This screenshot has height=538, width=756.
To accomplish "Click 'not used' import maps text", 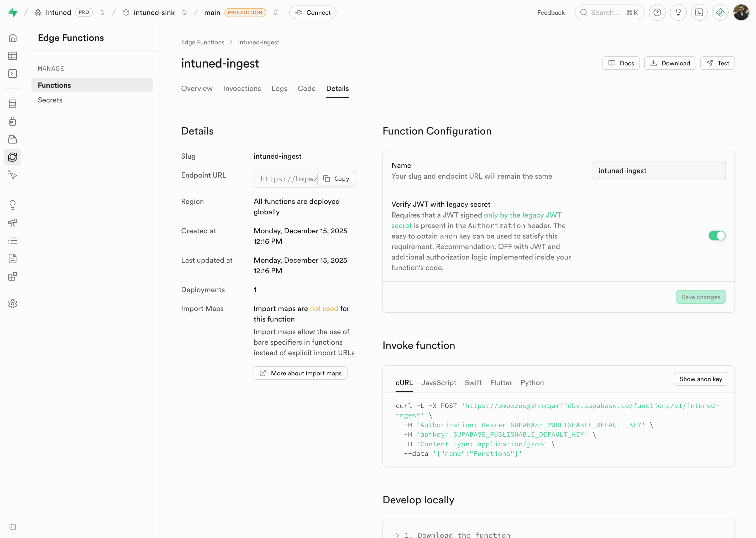I will click(324, 309).
